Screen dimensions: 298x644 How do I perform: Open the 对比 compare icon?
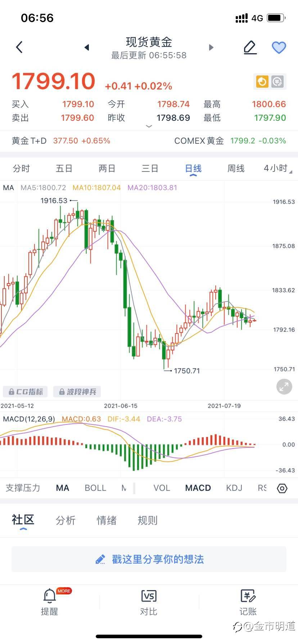pos(149,602)
